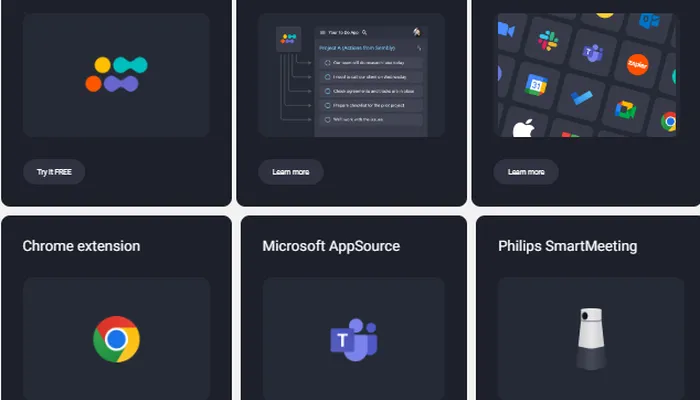
Task: Click the Slack icon in integrations grid
Action: coord(548,41)
